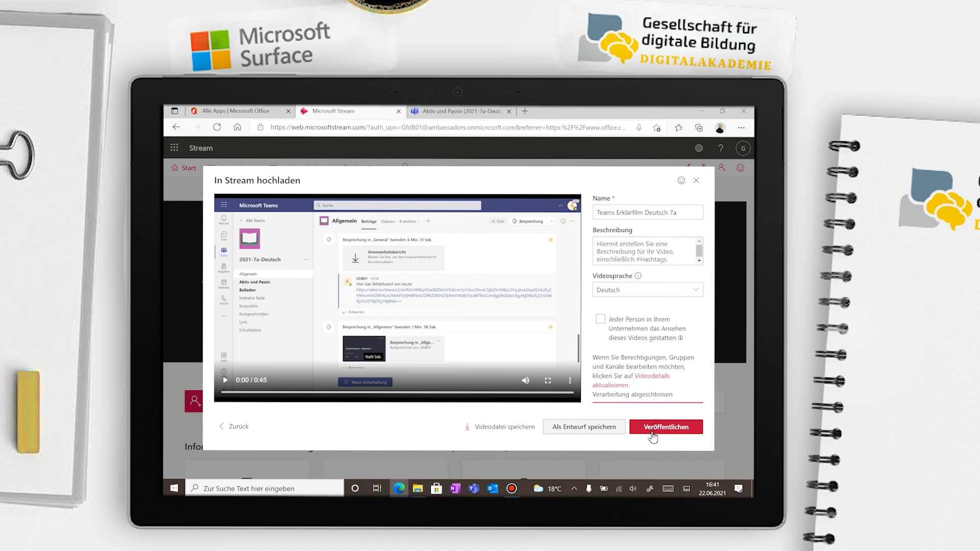This screenshot has height=551, width=980.
Task: Open OneNote from the taskbar
Action: pyautogui.click(x=455, y=488)
